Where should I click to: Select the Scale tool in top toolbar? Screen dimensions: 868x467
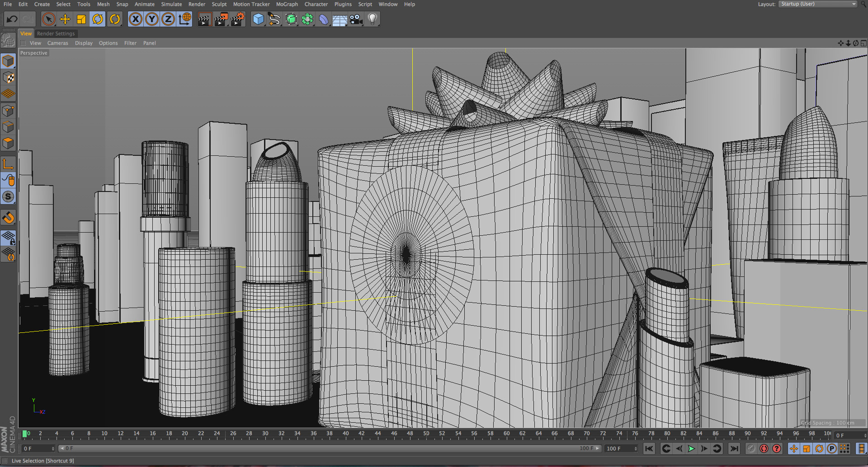(81, 19)
